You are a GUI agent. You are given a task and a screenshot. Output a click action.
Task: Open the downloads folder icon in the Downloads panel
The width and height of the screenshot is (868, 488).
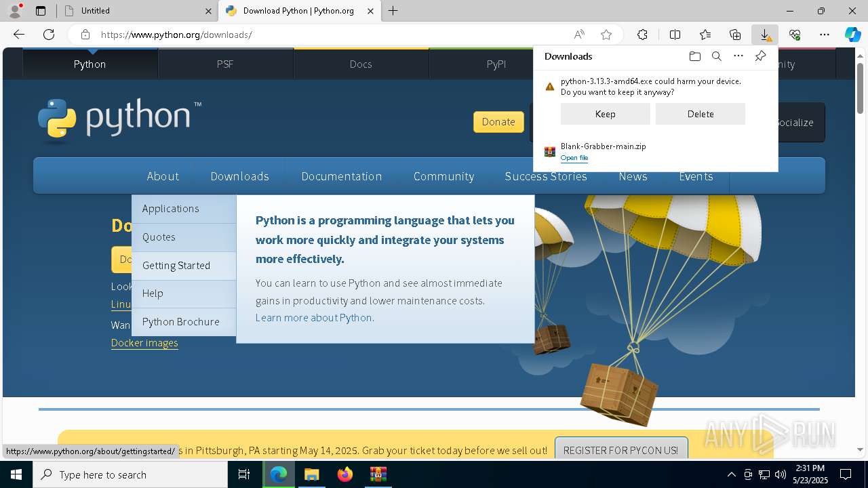coord(694,56)
